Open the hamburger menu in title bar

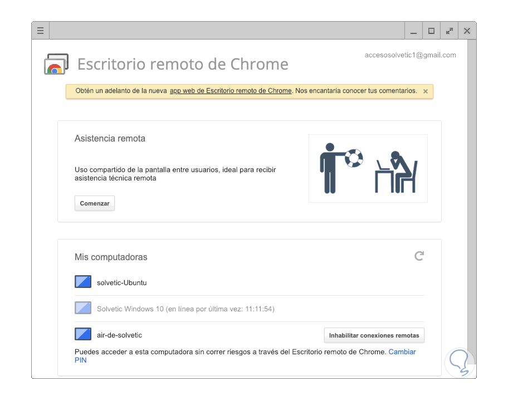[40, 31]
